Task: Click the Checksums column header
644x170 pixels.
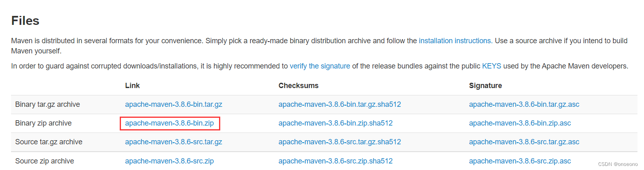Action: click(x=298, y=86)
